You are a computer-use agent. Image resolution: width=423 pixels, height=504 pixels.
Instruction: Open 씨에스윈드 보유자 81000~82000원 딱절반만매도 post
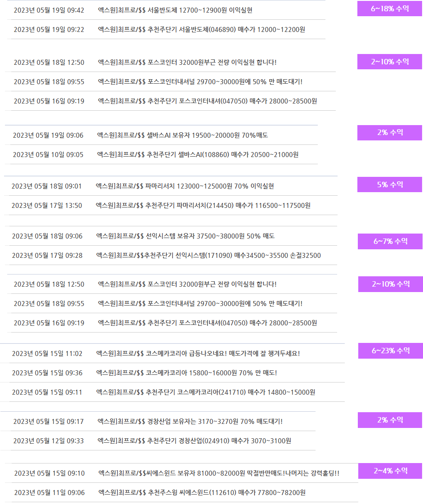coord(218,473)
